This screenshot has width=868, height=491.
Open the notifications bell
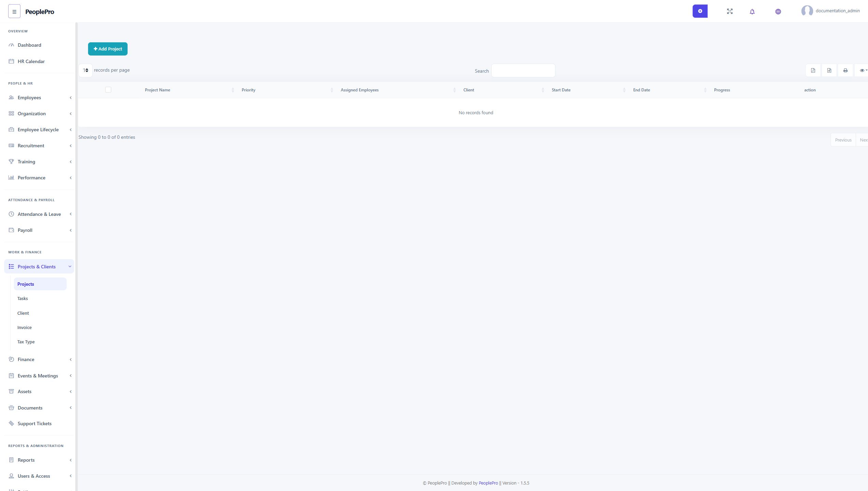pyautogui.click(x=752, y=12)
